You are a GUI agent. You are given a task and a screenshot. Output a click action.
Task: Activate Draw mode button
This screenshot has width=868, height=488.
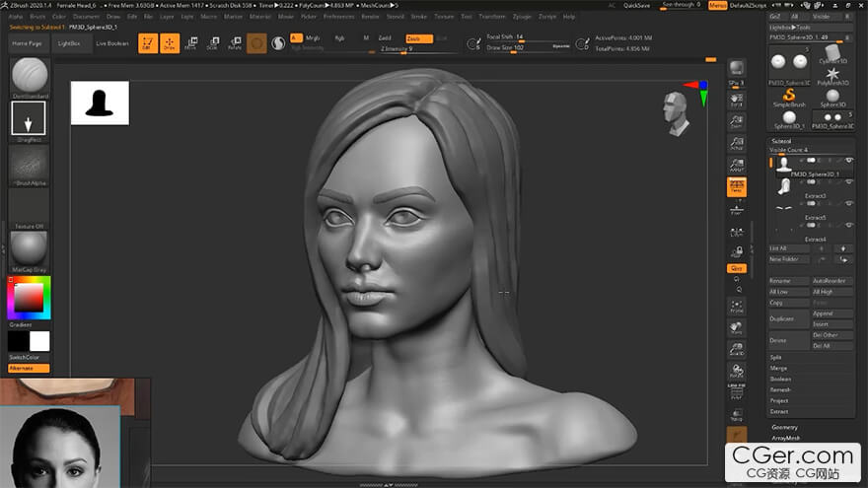(170, 43)
